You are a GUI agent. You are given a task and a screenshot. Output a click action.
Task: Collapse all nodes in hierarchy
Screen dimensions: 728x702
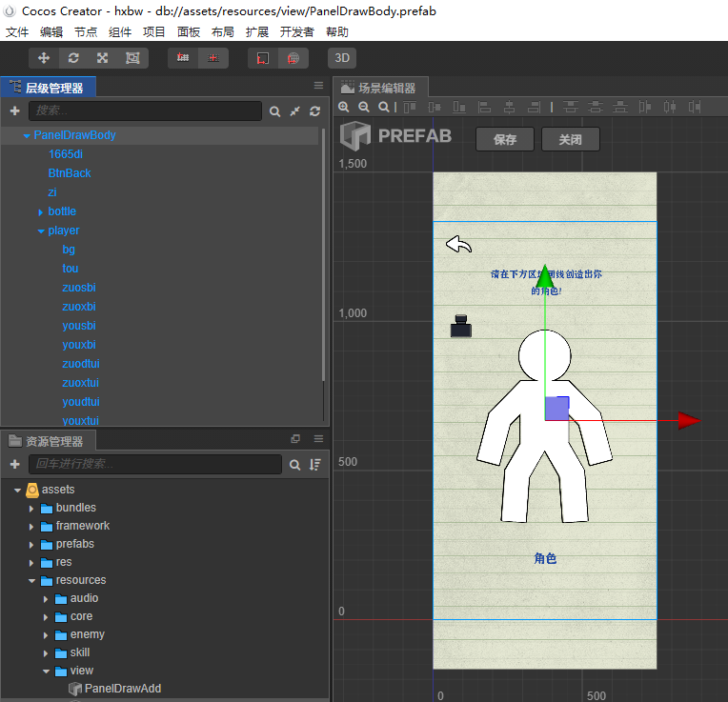click(x=294, y=111)
